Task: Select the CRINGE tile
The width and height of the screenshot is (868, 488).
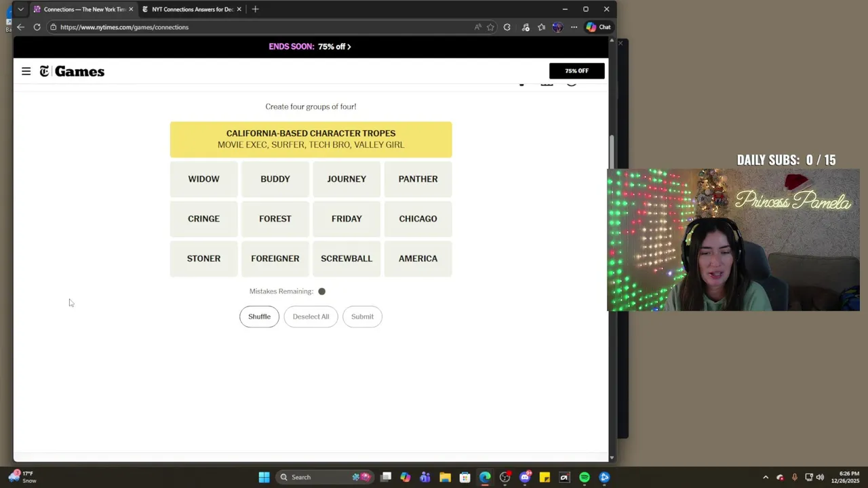Action: point(203,219)
